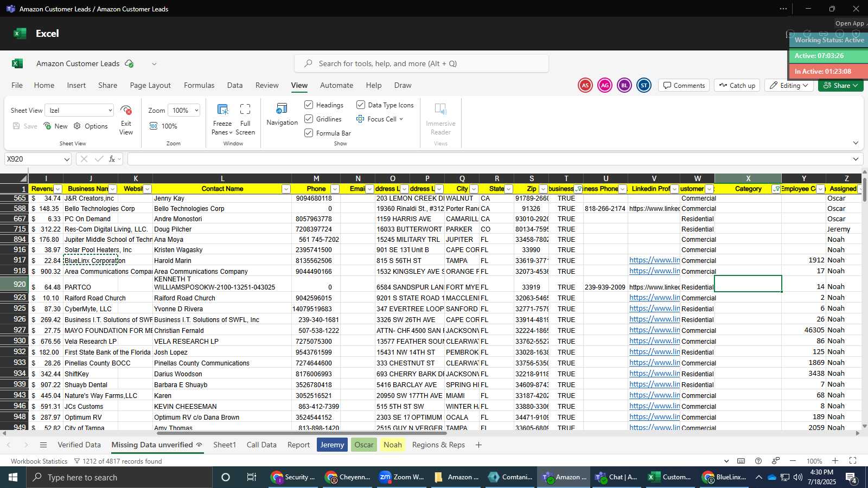Expand the ribbon collapse chevron
868x488 pixels.
click(856, 143)
